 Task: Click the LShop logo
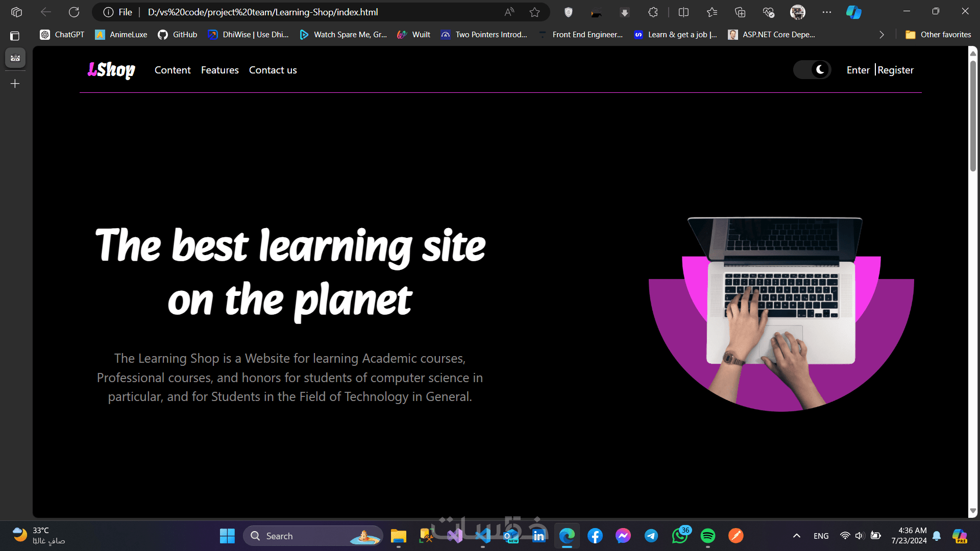click(111, 70)
